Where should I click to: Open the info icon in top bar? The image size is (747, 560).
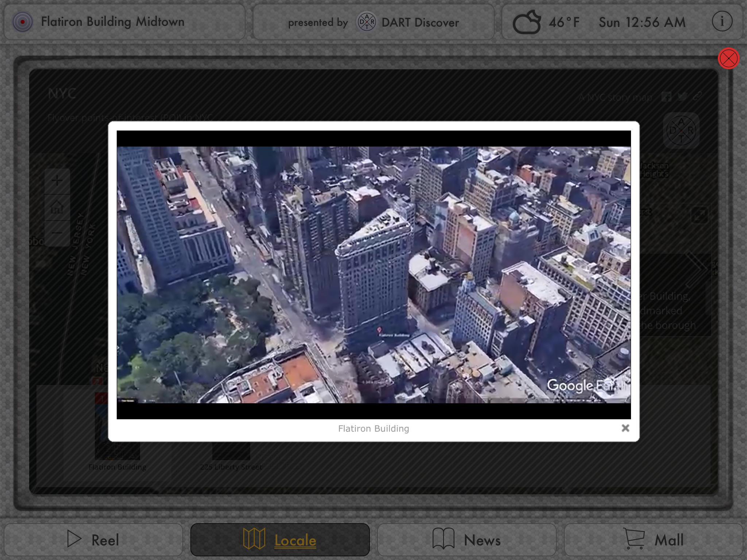click(x=722, y=22)
